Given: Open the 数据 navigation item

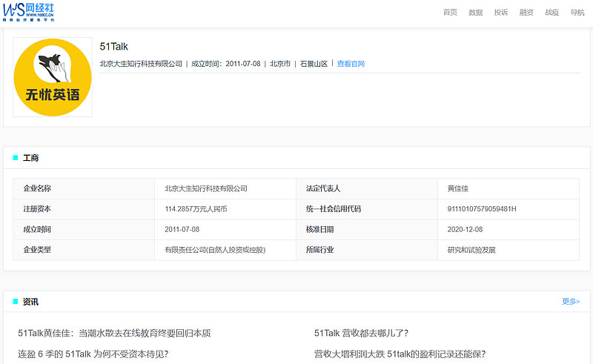Looking at the screenshot, I should pos(475,13).
